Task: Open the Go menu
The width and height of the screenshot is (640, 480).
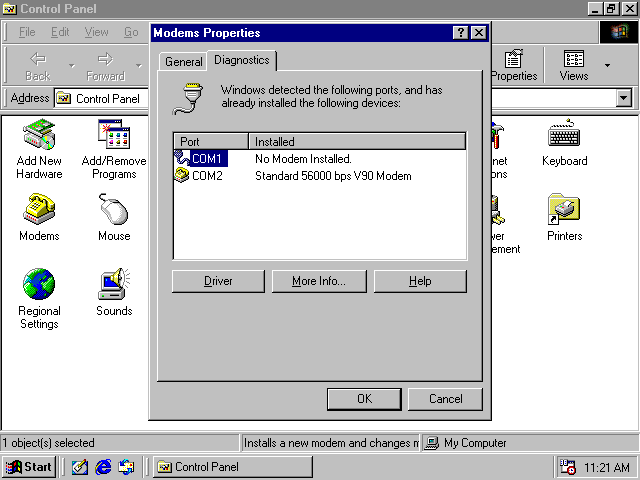Action: [131, 32]
